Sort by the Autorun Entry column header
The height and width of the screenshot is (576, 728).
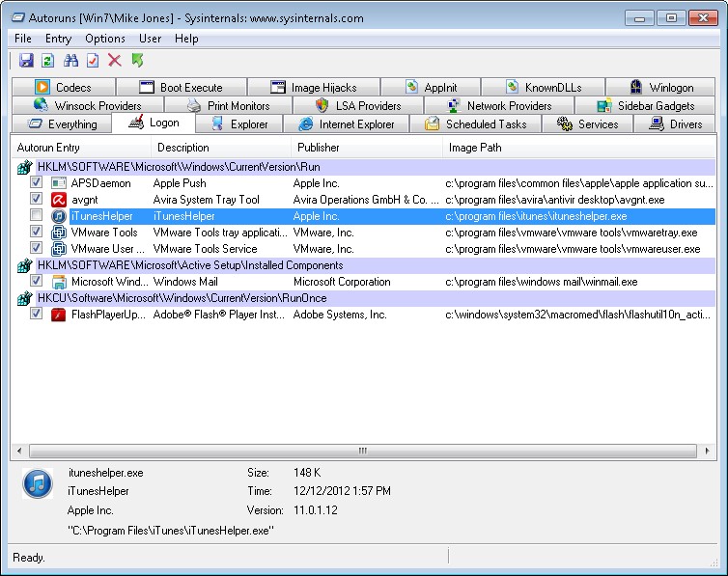[x=81, y=148]
